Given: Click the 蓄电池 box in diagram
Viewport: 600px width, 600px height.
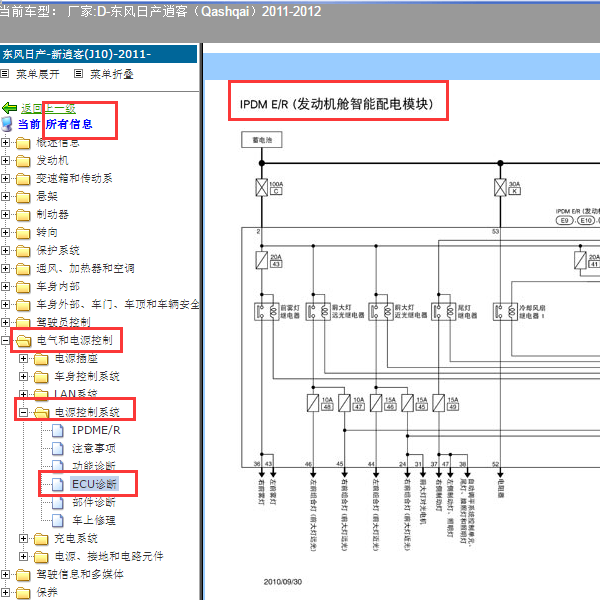Looking at the screenshot, I should tap(262, 140).
